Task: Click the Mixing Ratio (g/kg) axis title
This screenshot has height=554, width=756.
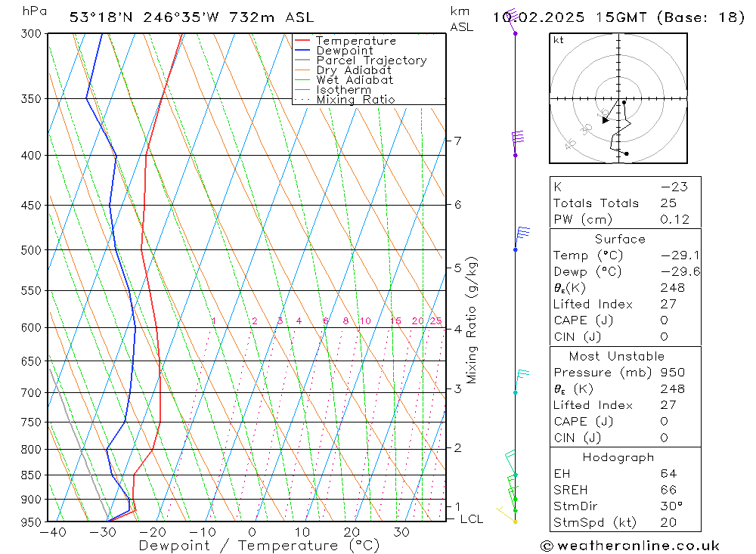Action: (471, 320)
